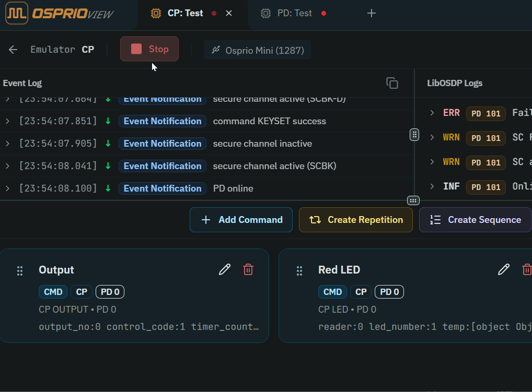Click the Output card title
This screenshot has height=392, width=532.
click(56, 270)
